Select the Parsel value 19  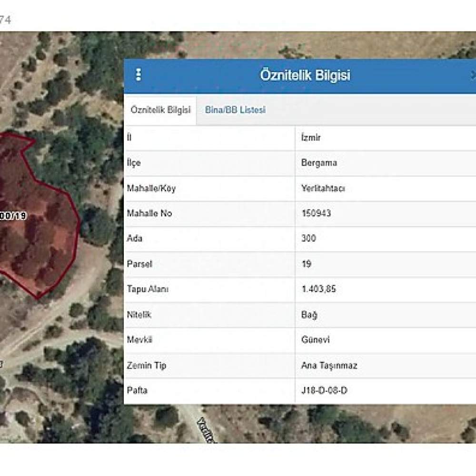306,264
